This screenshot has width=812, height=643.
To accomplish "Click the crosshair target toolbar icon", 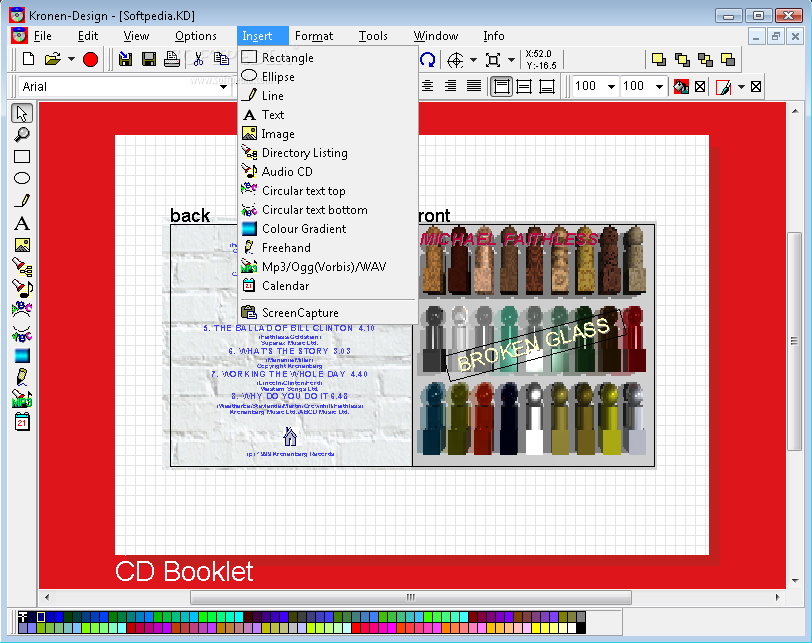I will 455,60.
